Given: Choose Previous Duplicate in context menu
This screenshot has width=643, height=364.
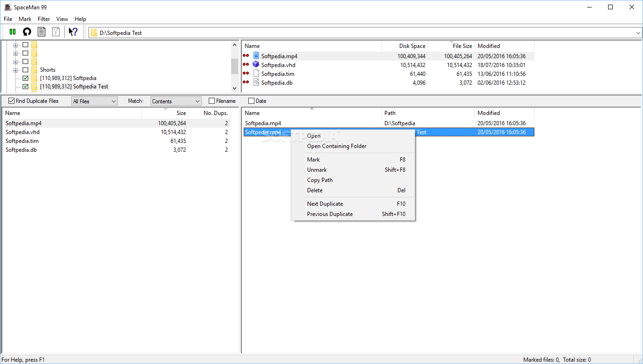Looking at the screenshot, I should click(353, 214).
